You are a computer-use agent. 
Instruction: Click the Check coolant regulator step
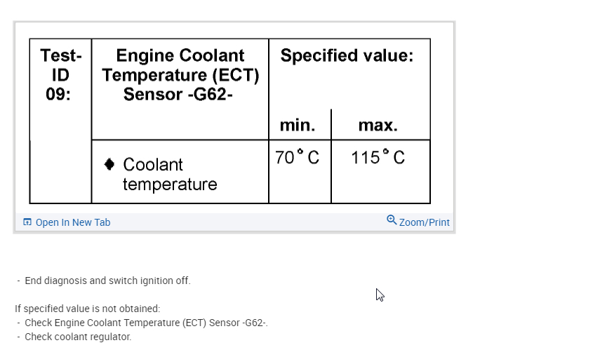[x=78, y=337]
